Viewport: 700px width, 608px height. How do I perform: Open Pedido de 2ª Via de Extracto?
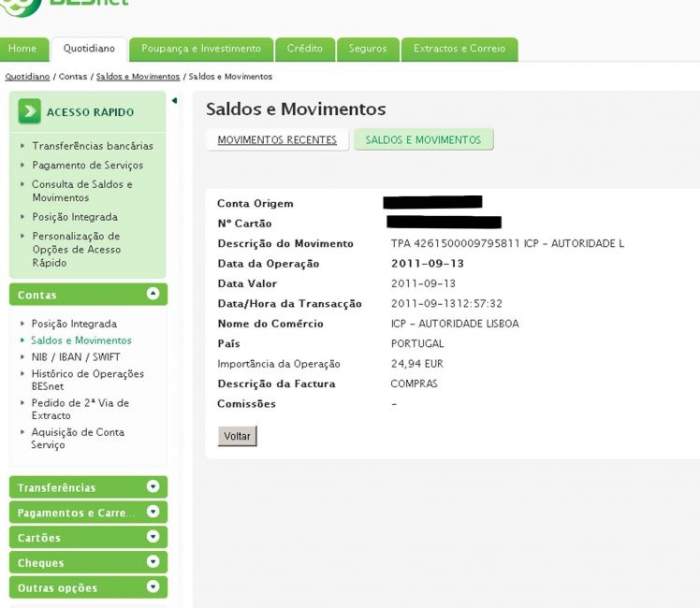[x=80, y=409]
